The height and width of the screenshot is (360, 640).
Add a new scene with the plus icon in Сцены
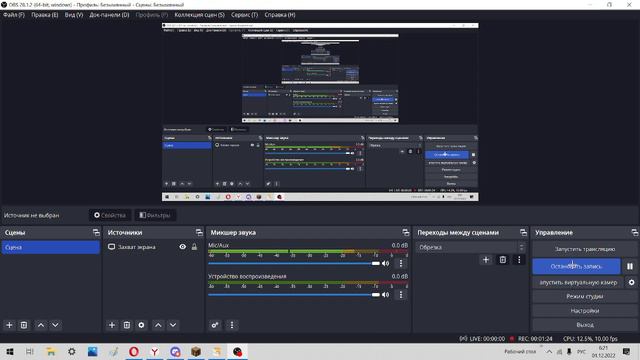[9, 325]
